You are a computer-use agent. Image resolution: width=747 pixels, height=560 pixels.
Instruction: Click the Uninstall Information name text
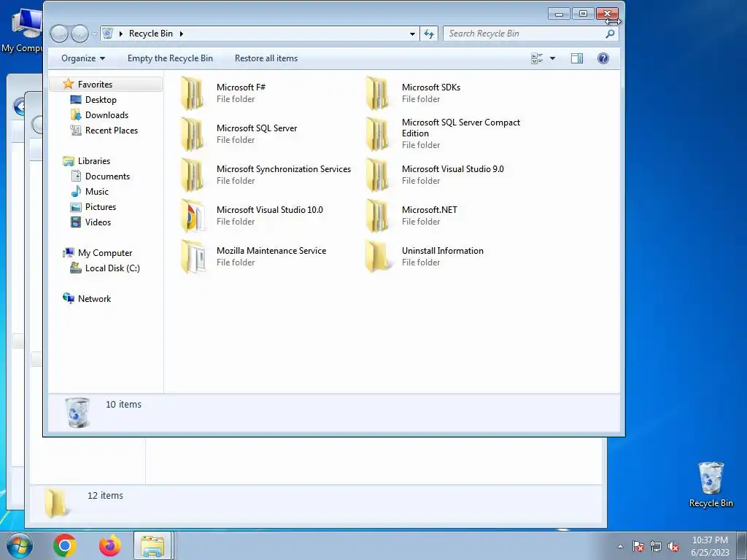(x=443, y=251)
